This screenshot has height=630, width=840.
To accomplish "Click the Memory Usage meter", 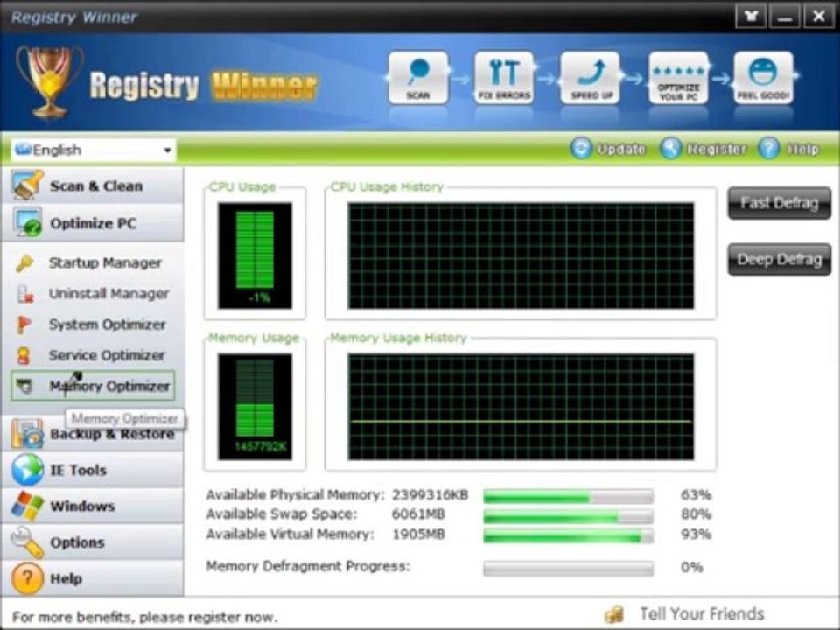I will pos(255,407).
